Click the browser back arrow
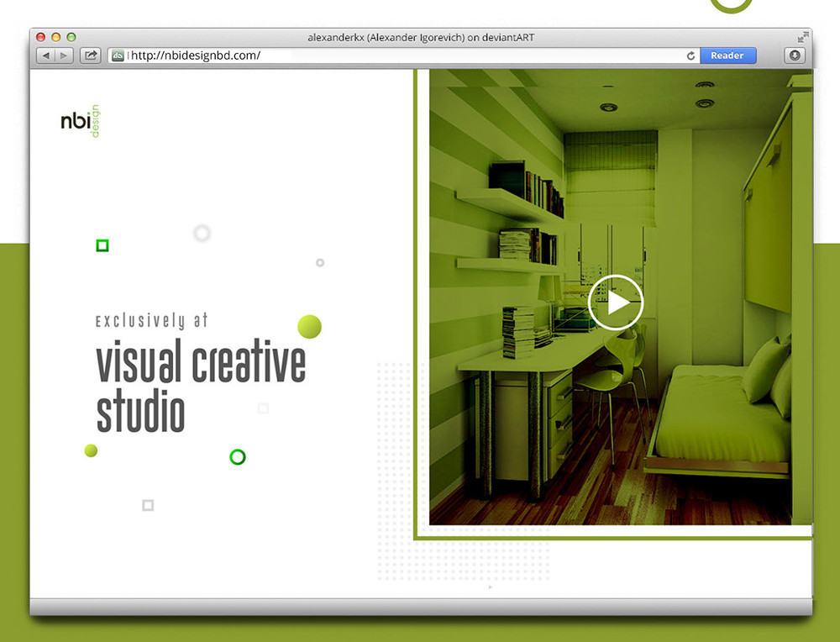This screenshot has height=642, width=840. [45, 55]
